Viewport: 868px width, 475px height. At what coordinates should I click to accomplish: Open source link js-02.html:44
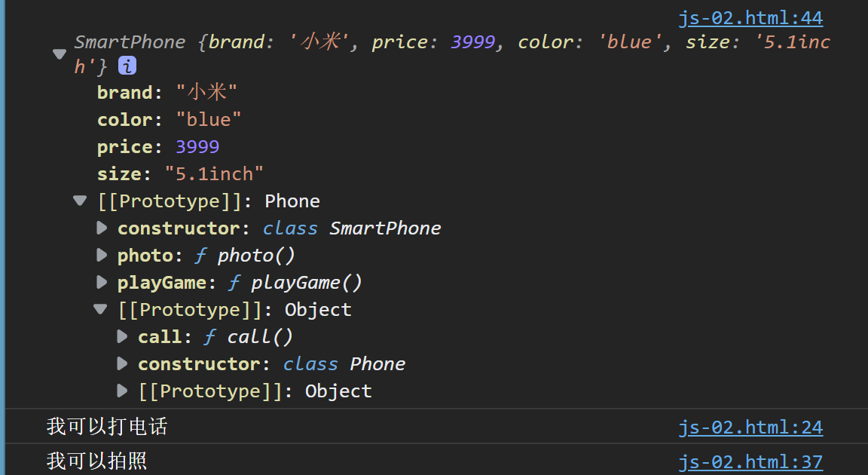pos(750,18)
